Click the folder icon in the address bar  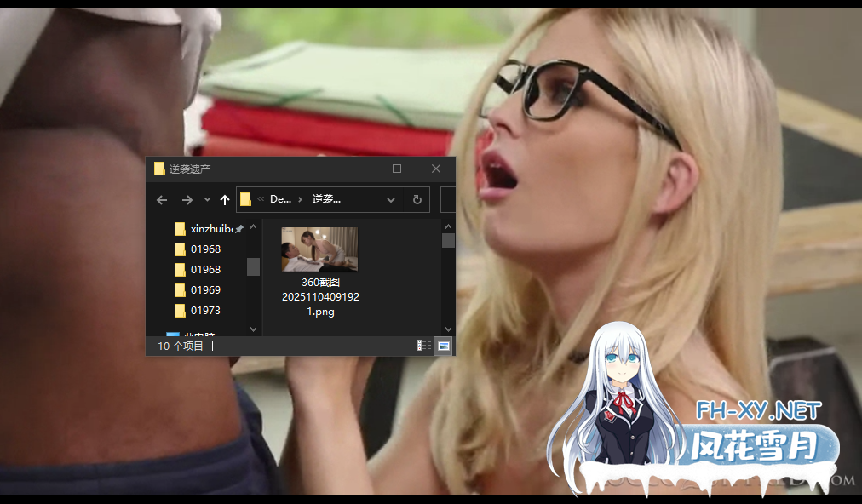tap(246, 199)
